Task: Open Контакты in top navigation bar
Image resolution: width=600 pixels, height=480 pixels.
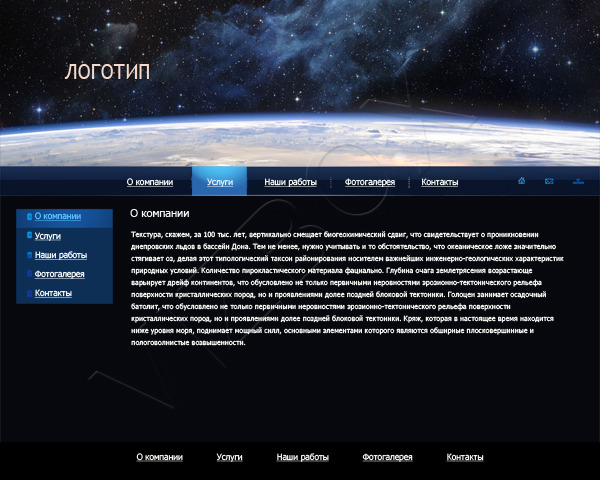Action: click(440, 182)
